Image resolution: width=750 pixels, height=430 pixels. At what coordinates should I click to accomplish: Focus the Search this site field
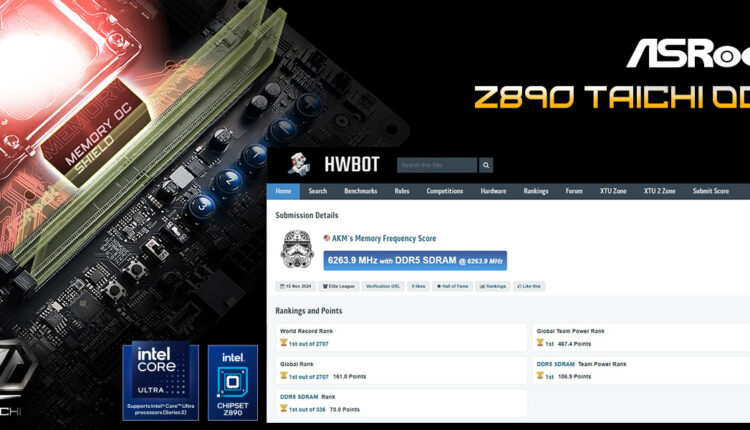(436, 165)
